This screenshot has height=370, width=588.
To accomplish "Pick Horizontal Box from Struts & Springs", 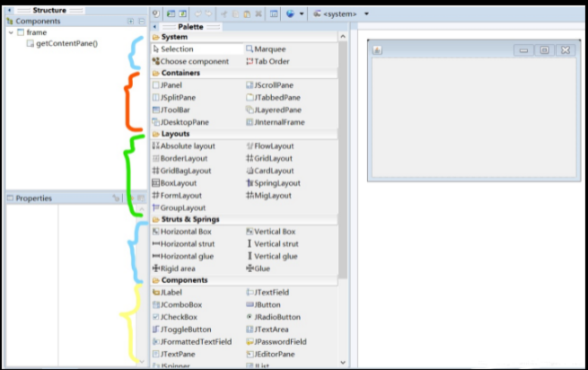I will [x=182, y=232].
